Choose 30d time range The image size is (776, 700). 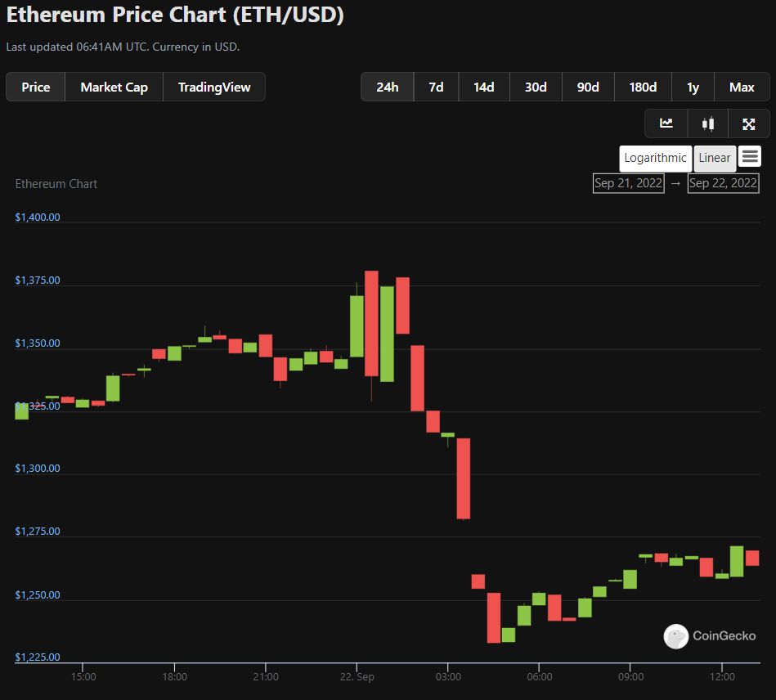tap(536, 87)
